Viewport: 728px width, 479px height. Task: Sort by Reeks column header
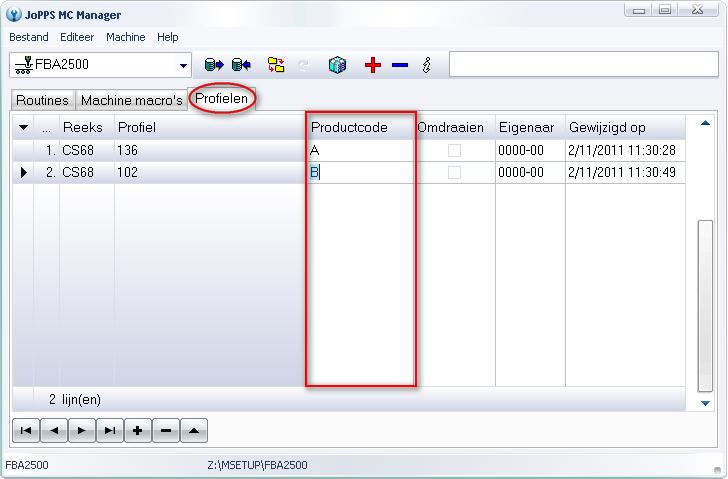pos(87,128)
